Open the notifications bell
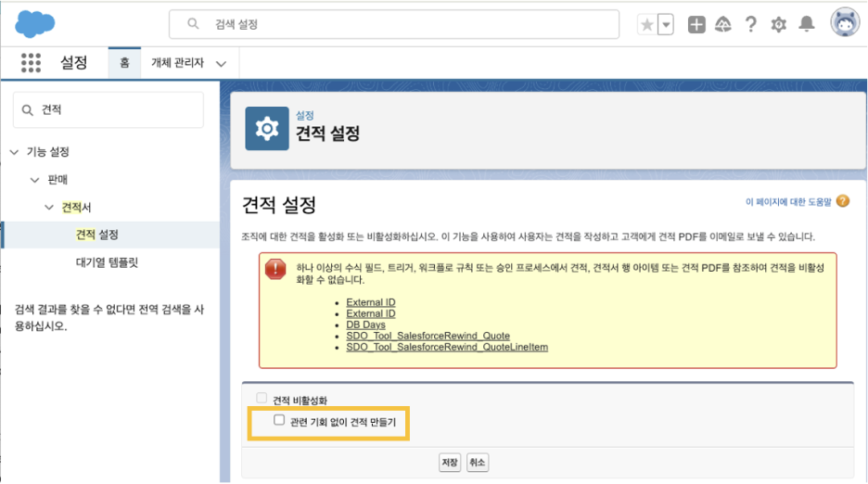This screenshot has width=868, height=484. click(x=807, y=24)
